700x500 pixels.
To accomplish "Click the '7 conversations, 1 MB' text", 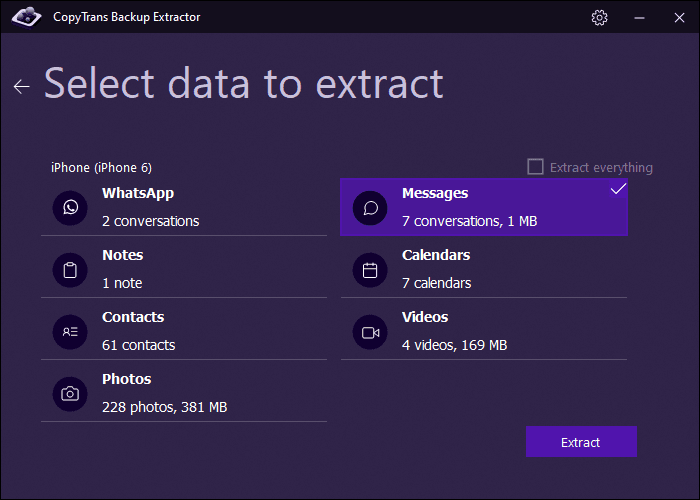I will 469,221.
